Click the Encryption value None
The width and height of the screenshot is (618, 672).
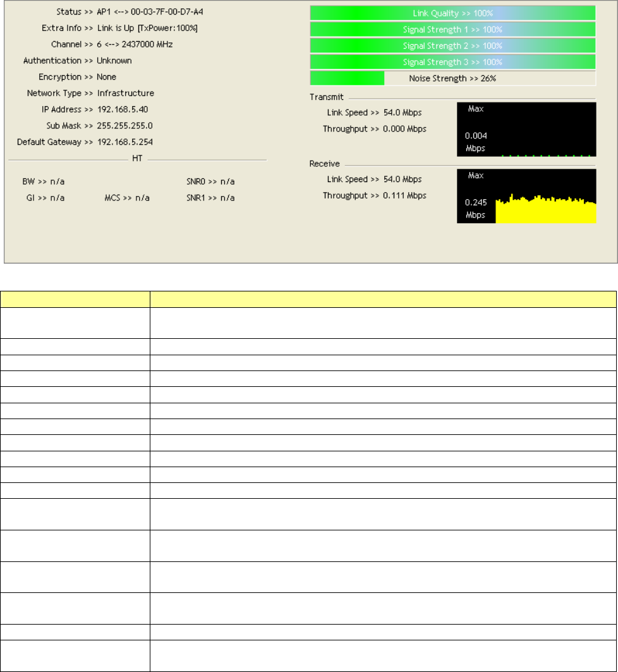(106, 77)
